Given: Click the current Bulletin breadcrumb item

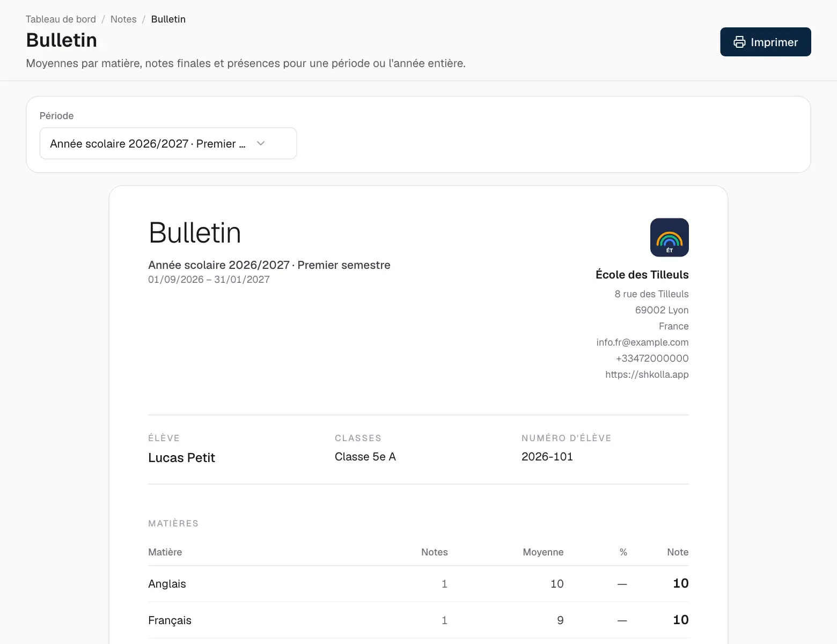Looking at the screenshot, I should 168,19.
